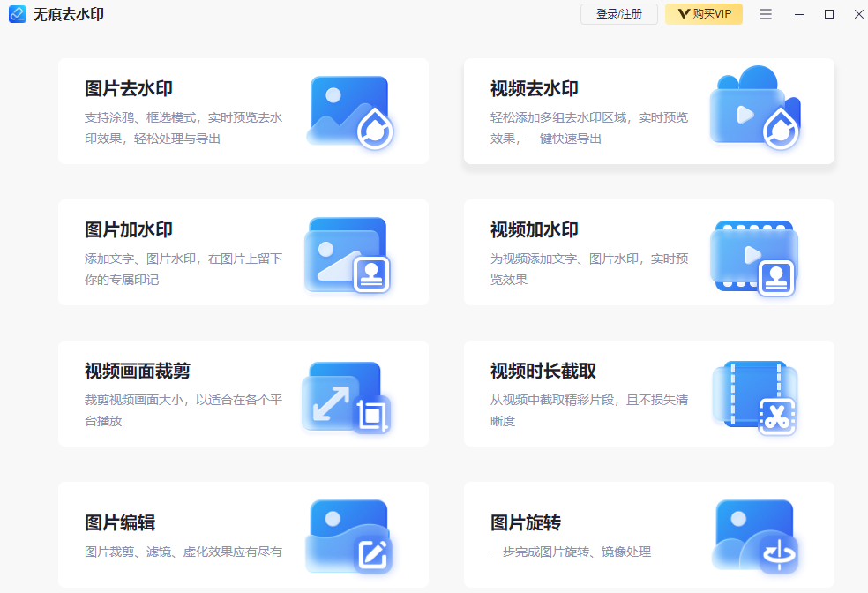Click description 一步完成图片旋转、镜像处理
The height and width of the screenshot is (593, 868).
click(571, 552)
